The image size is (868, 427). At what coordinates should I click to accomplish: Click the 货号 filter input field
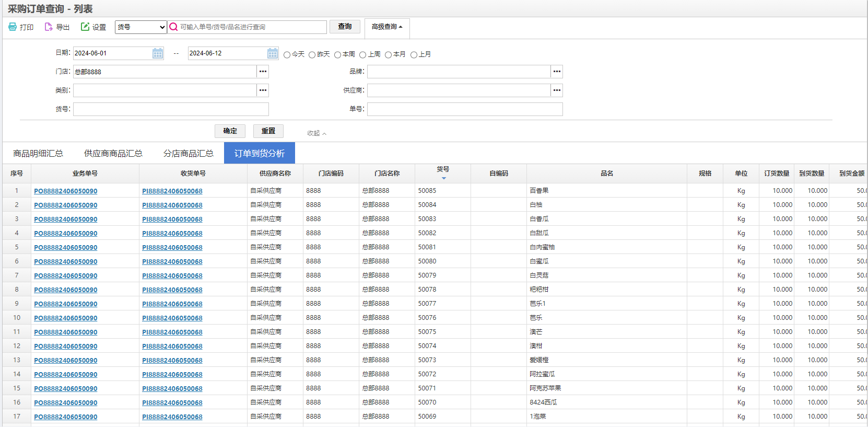coord(171,109)
